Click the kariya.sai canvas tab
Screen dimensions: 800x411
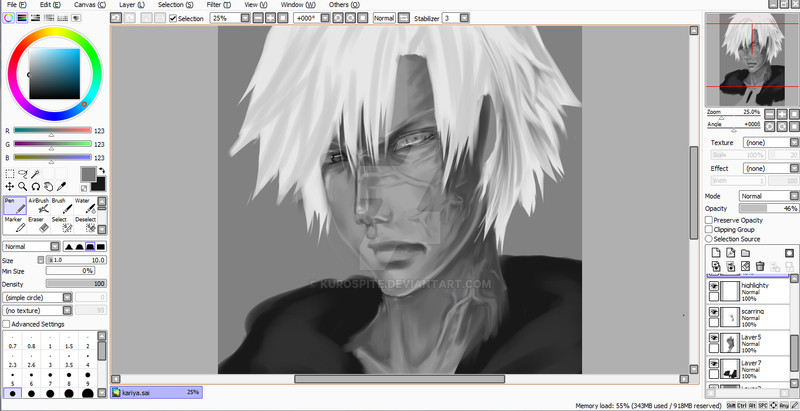click(x=156, y=392)
